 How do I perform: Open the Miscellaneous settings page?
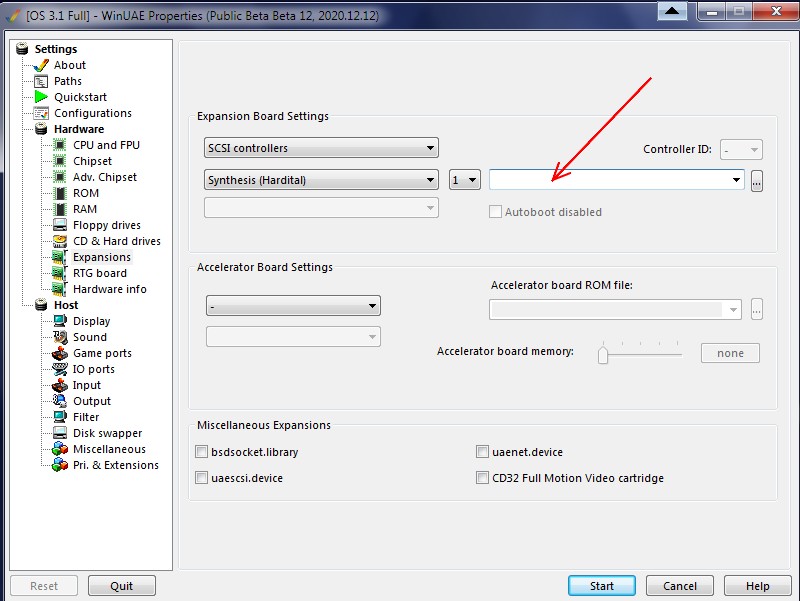109,449
